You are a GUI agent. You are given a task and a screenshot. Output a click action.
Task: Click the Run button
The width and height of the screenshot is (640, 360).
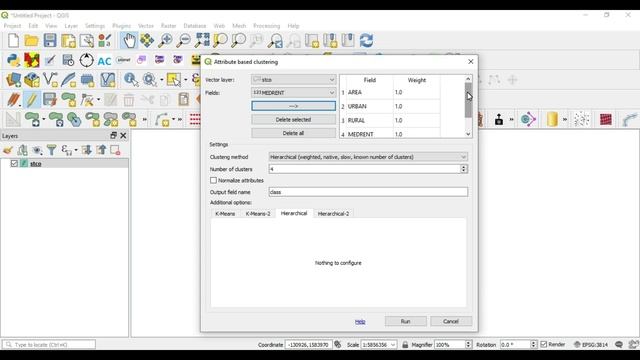pos(405,321)
